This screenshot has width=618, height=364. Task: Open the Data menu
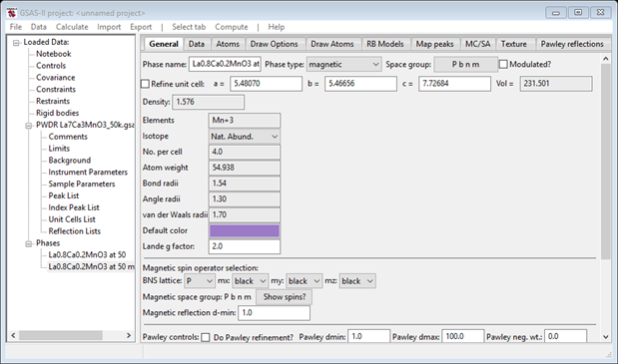point(39,27)
